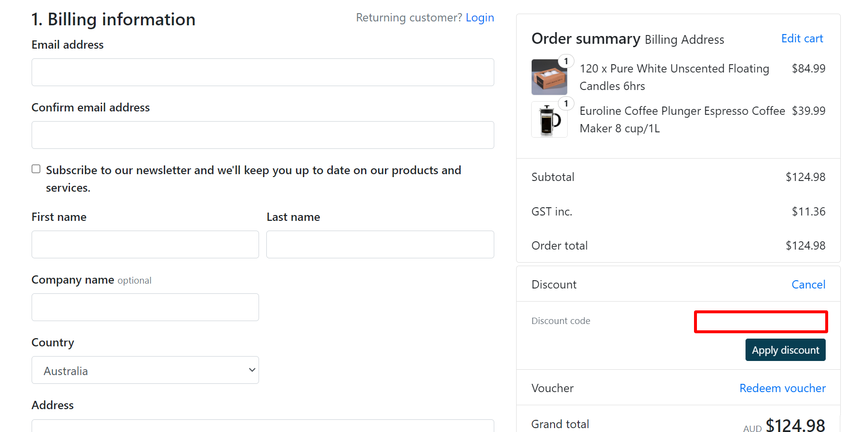This screenshot has height=432, width=868.
Task: Click the quantity badge on the candles item
Action: point(566,61)
